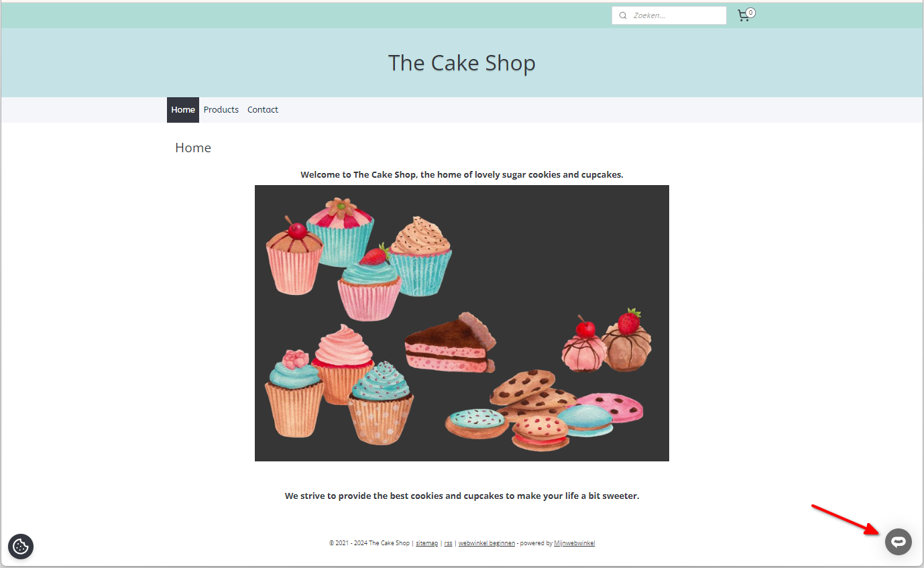Image resolution: width=924 pixels, height=568 pixels.
Task: Click the chocolate cake slice in the image
Action: [x=451, y=343]
